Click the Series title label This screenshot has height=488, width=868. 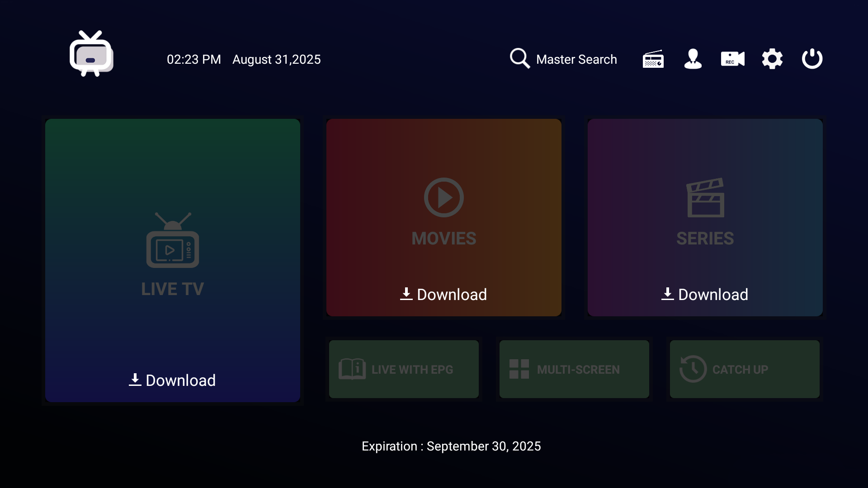pyautogui.click(x=705, y=239)
